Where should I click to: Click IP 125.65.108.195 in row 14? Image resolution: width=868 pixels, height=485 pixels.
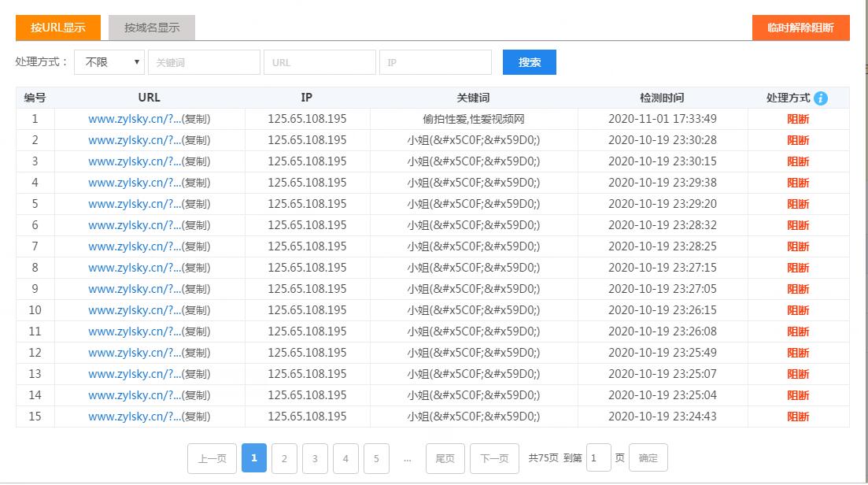(x=307, y=395)
